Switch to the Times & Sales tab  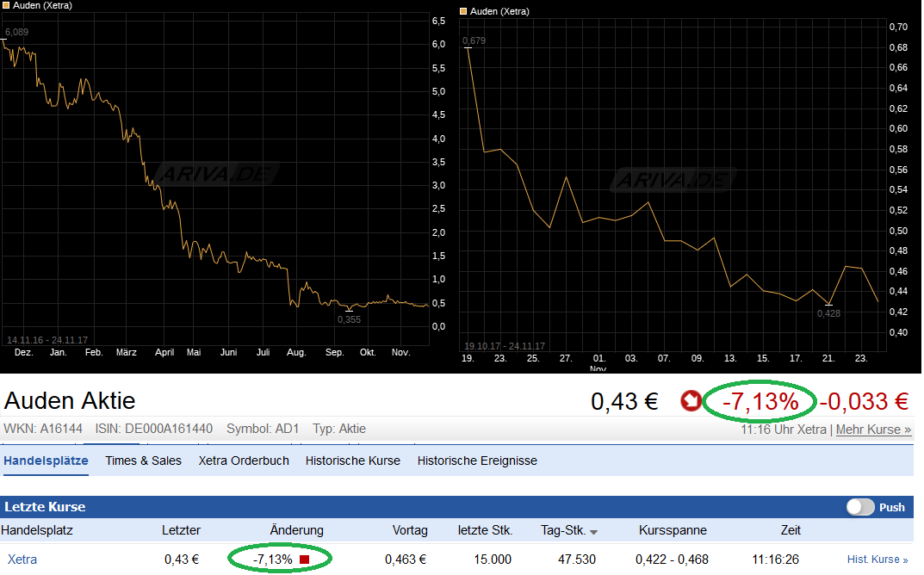143,461
